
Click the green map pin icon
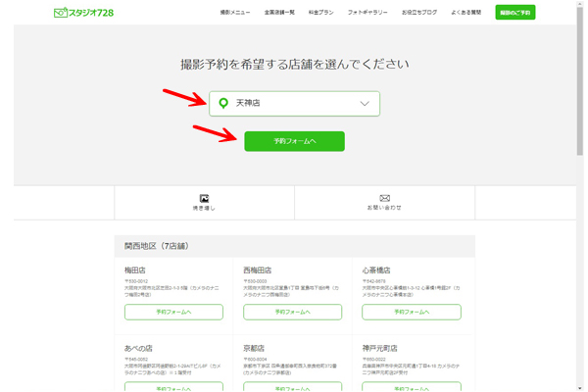[223, 103]
